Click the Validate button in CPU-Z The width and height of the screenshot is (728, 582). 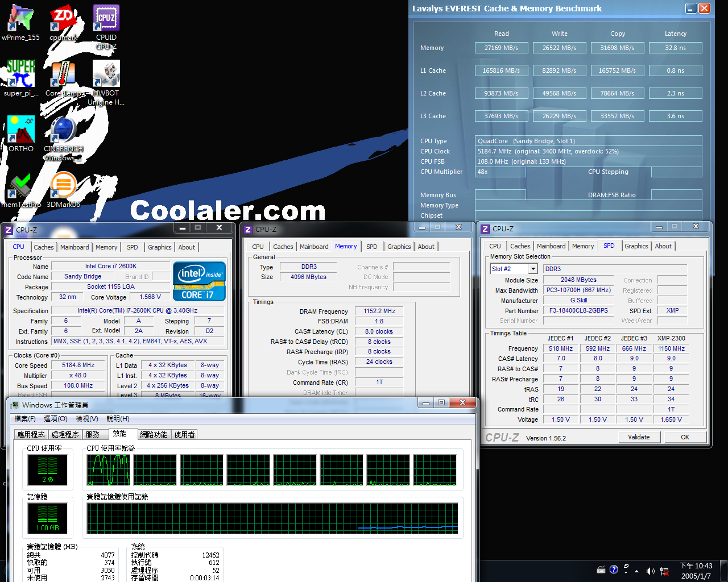(x=639, y=437)
